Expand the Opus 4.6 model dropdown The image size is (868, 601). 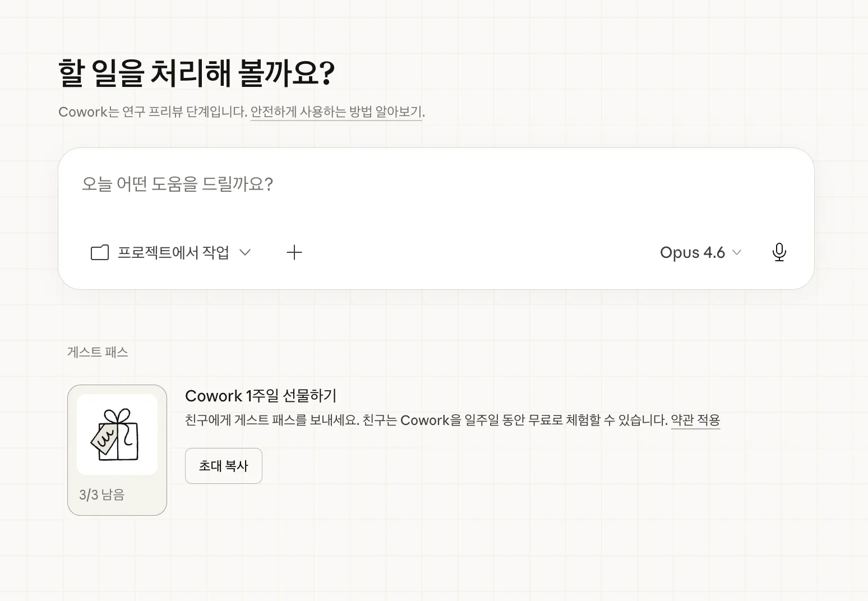(700, 252)
